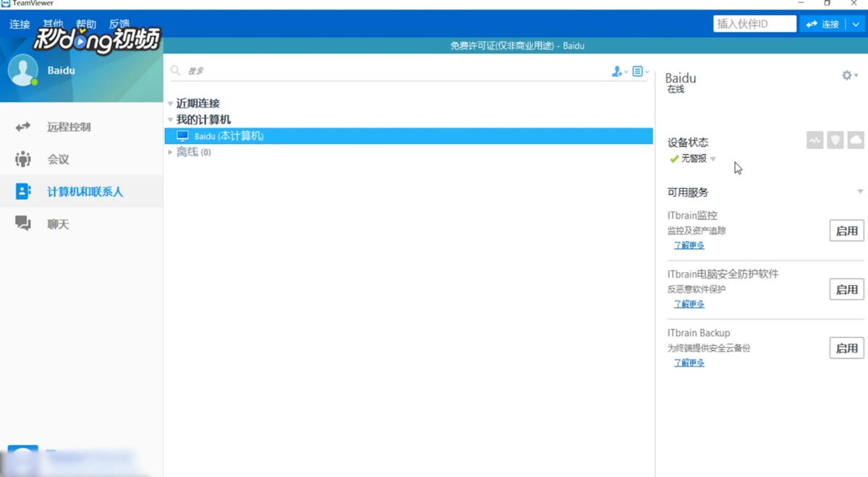Click the 设备状态 heading
The height and width of the screenshot is (477, 868).
[x=688, y=143]
